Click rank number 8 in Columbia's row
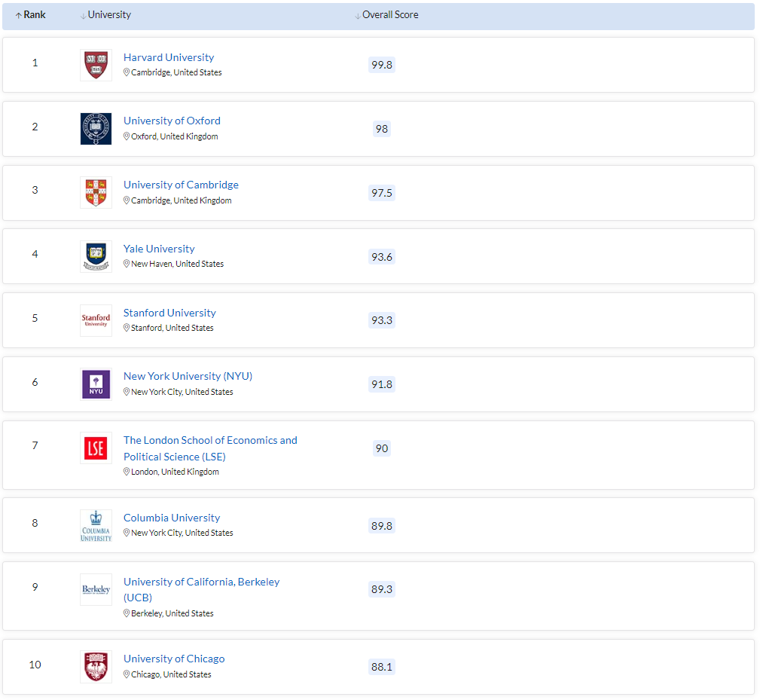The image size is (760, 700). (35, 523)
